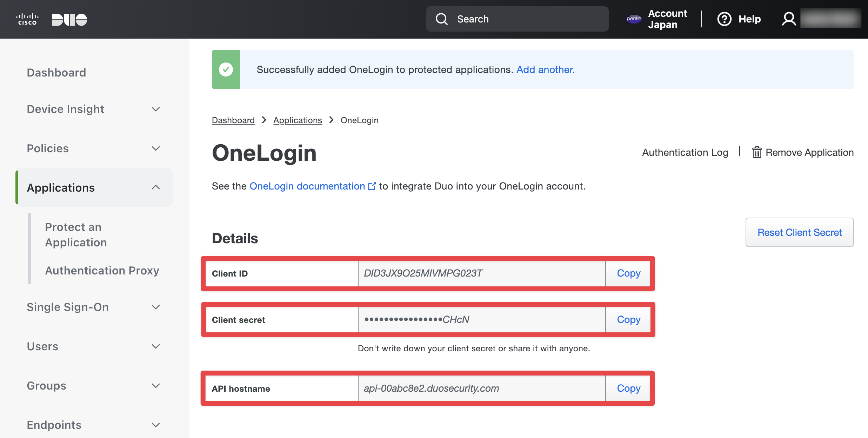Screen dimensions: 868x438
Task: Expand the Single Sign-On chevron
Action: point(156,307)
